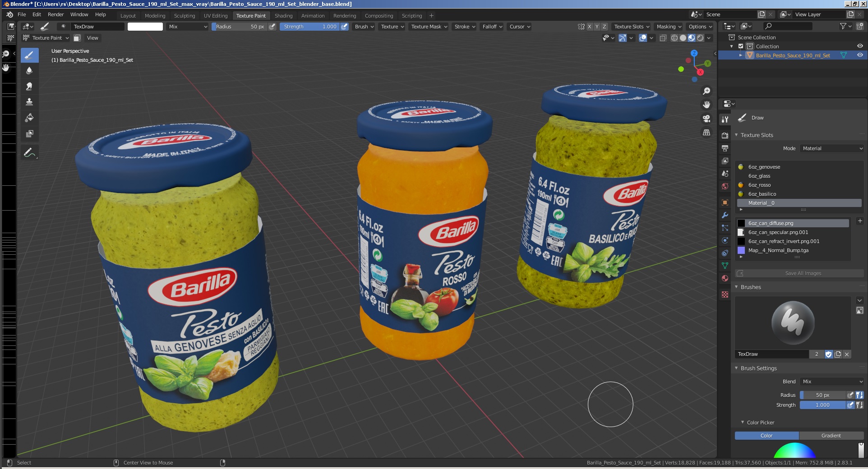868x469 pixels.
Task: Open the Falloff popover
Action: coord(492,27)
